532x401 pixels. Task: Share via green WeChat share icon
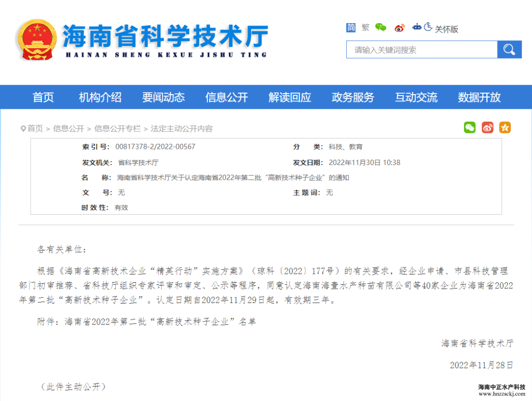point(469,128)
